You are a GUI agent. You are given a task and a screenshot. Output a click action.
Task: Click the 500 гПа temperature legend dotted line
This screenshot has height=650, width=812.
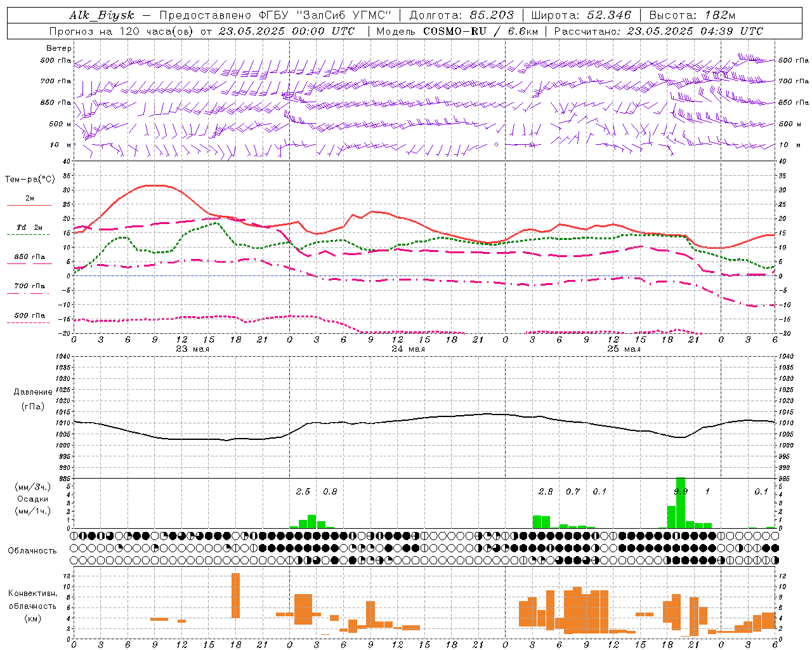click(x=28, y=322)
